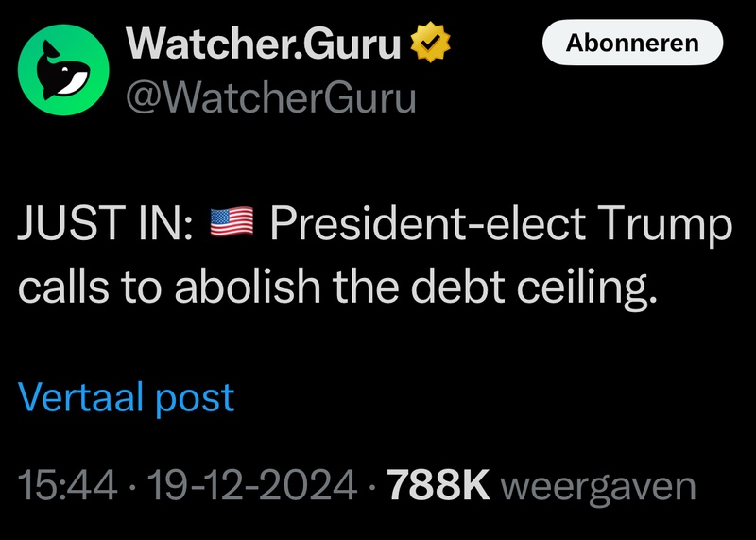Click the JUST IN: text
Screen dimensions: 756x540
(x=105, y=227)
